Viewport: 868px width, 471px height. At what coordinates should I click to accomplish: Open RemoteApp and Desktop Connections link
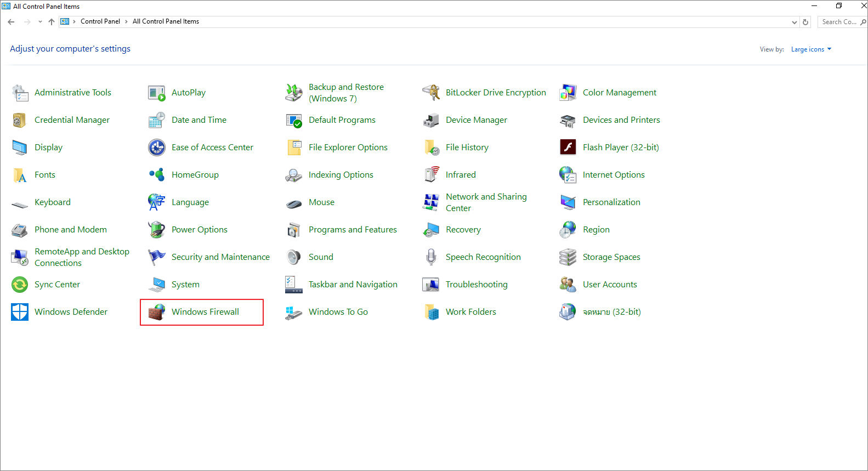(x=82, y=257)
